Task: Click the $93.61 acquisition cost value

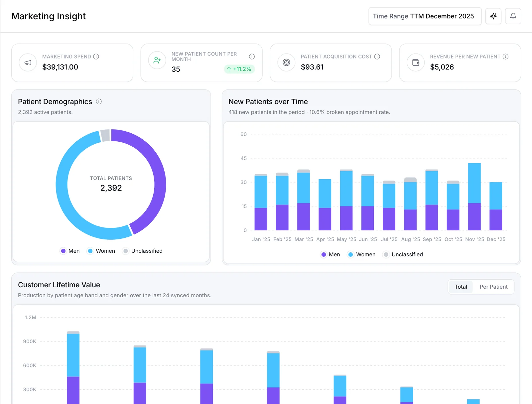Action: [312, 67]
